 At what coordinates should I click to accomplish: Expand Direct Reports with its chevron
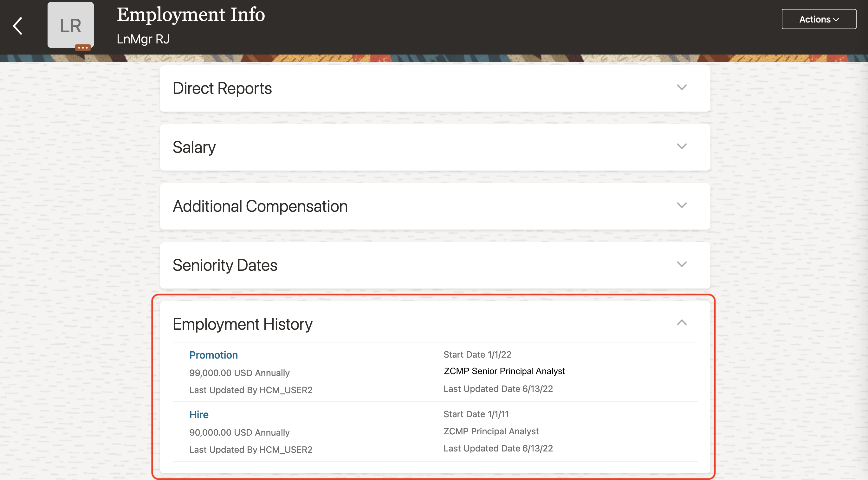[x=681, y=87]
